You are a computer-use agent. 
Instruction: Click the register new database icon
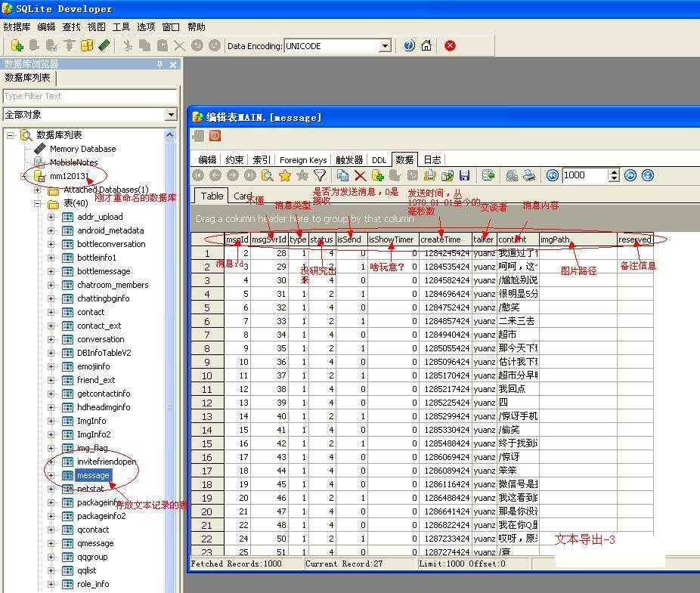[17, 45]
